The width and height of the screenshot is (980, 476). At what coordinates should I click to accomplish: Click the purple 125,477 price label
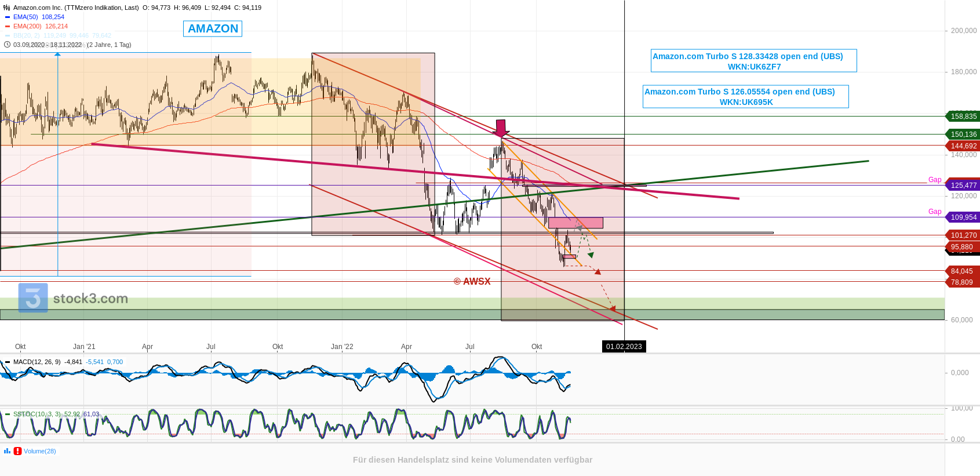tap(963, 186)
